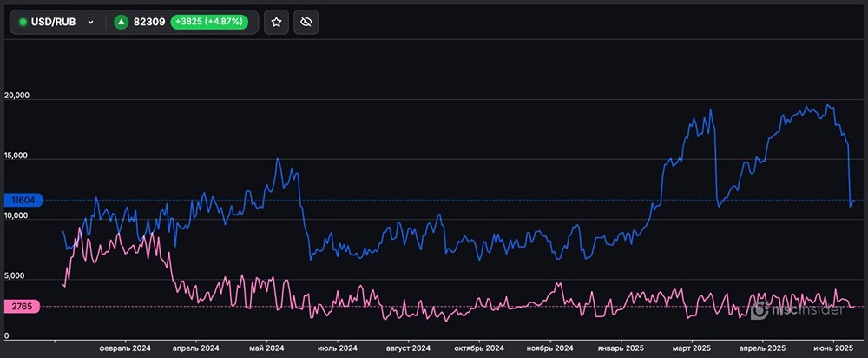Click the 82309 price value
This screenshot has height=358, width=868.
coord(150,22)
